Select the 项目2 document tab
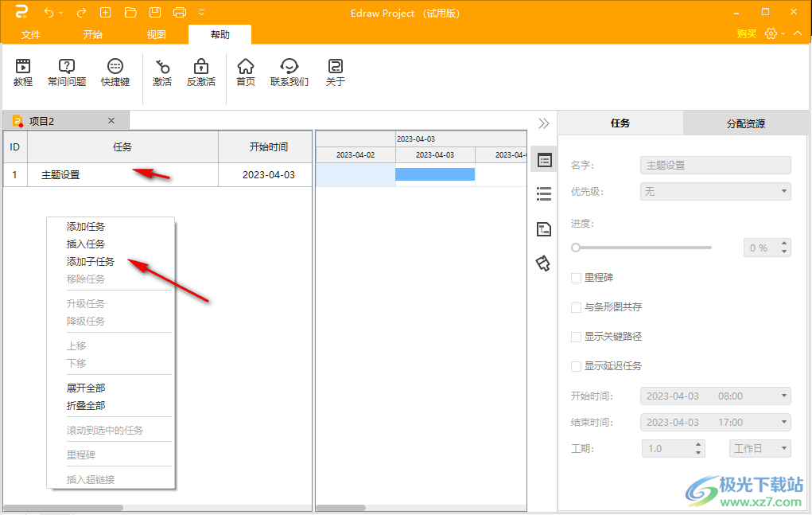The image size is (812, 515). 66,121
